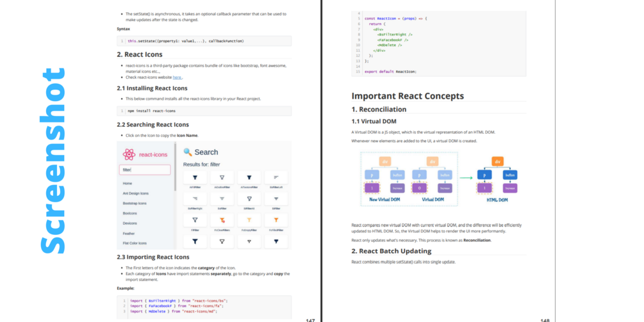This screenshot has height=322, width=644.
Task: Click the const ReactIcon code line
Action: coord(395,19)
